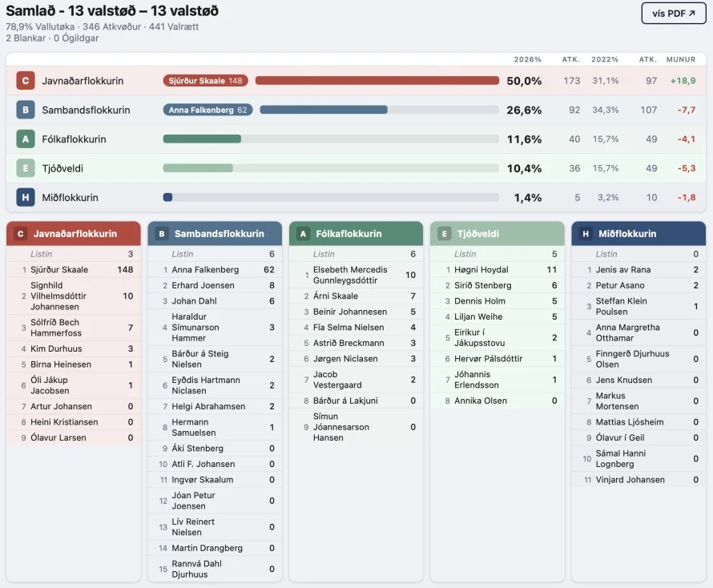This screenshot has width=713, height=588.
Task: Click the red Javnaðarflokkurin progress bar
Action: pyautogui.click(x=377, y=81)
